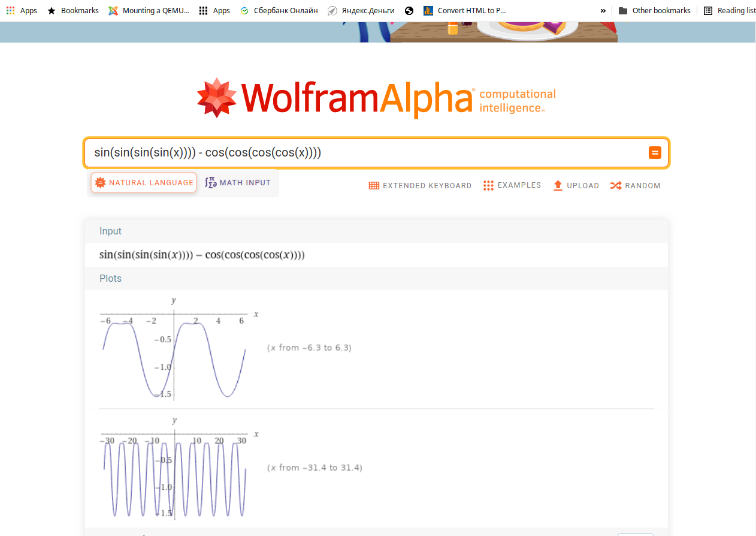Click the first plot from -6.3 to 6.3
Image resolution: width=756 pixels, height=536 pixels.
[x=179, y=348]
